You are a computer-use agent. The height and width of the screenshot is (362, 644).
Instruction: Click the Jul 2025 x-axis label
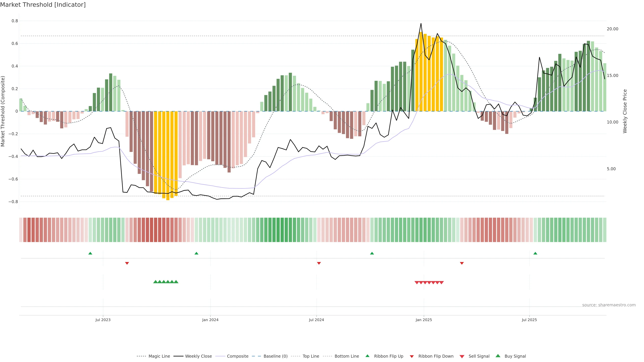529,320
